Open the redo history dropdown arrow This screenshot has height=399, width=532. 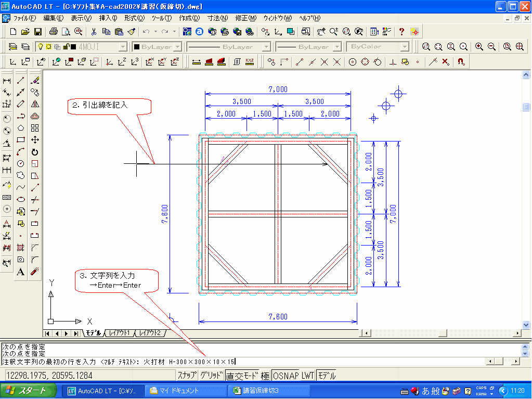174,32
